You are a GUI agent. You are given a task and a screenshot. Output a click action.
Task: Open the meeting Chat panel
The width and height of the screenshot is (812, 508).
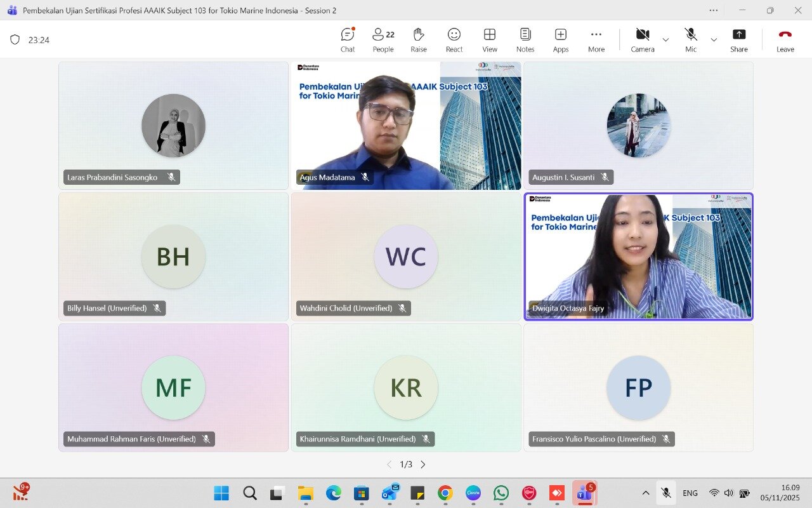pyautogui.click(x=347, y=39)
